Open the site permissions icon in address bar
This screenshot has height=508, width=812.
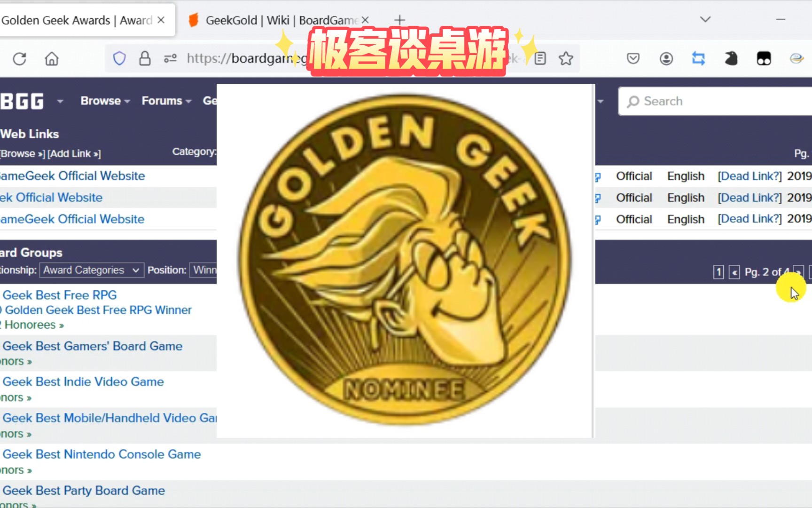pyautogui.click(x=170, y=58)
